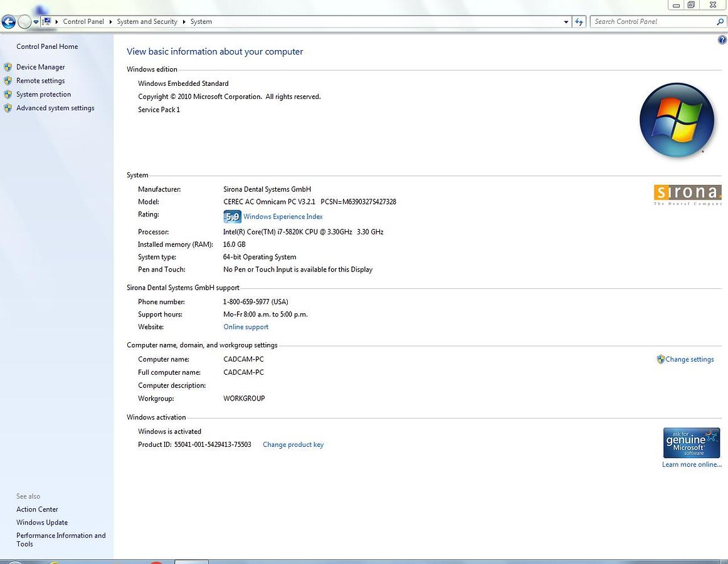Click the refresh icon beside address bar
The height and width of the screenshot is (564, 728).
coord(579,21)
